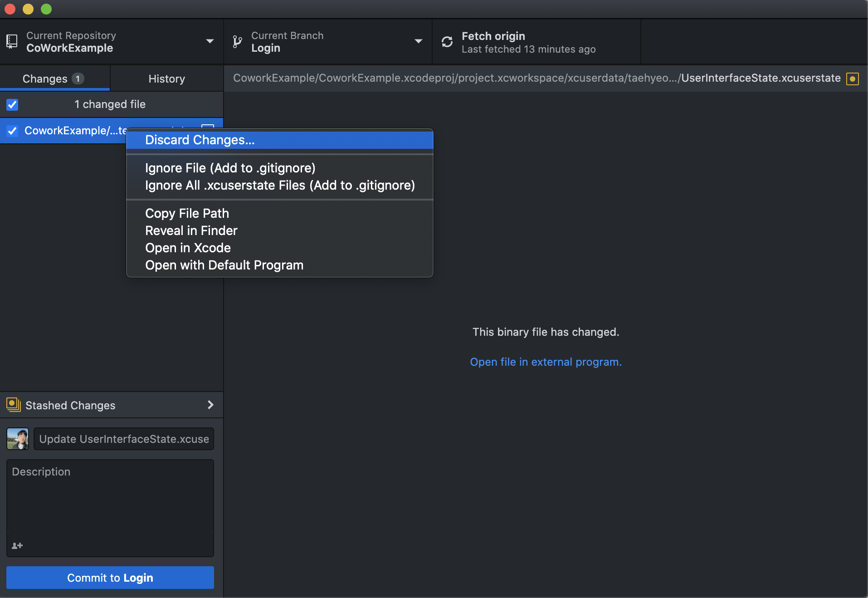Click the green macOS maximize button
This screenshot has height=598, width=868.
(46, 9)
